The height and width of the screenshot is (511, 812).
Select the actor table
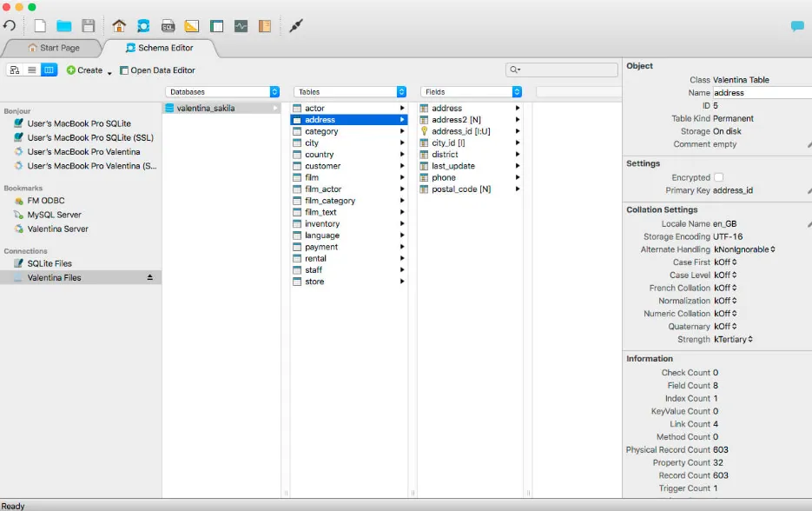click(349, 108)
